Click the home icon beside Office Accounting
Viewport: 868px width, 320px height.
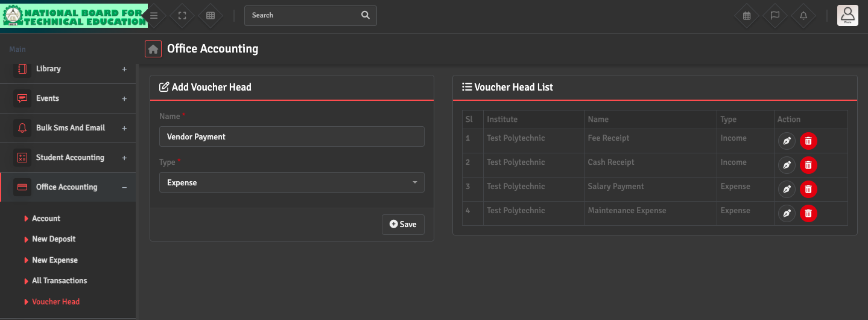[x=153, y=49]
